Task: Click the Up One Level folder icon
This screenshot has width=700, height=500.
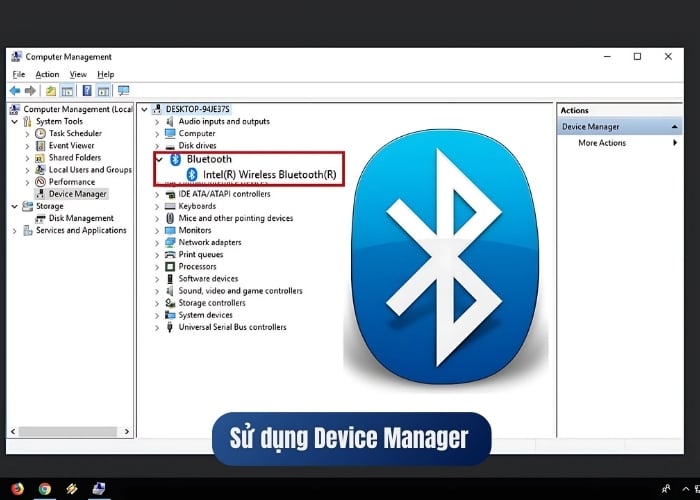Action: (x=51, y=91)
